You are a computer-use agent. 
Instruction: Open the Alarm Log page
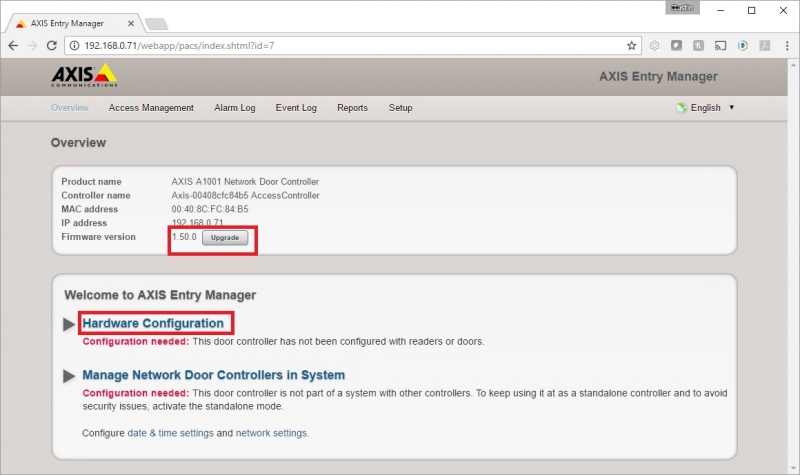pos(235,108)
